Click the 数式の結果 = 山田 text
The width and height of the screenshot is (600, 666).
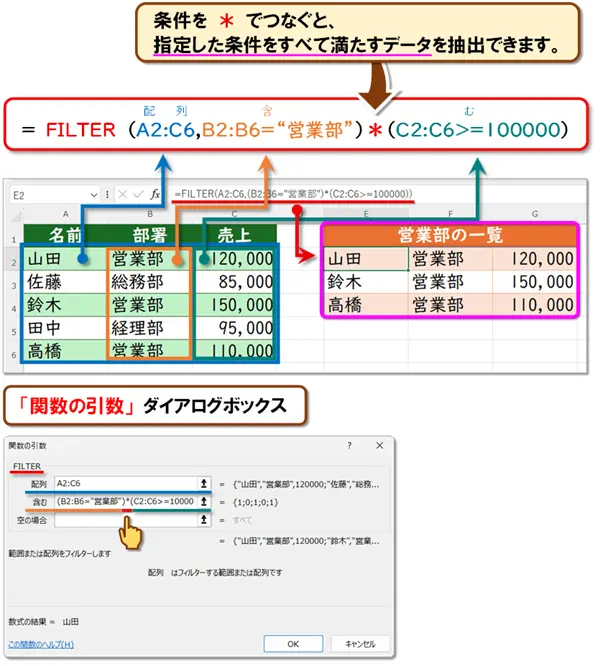[x=43, y=622]
